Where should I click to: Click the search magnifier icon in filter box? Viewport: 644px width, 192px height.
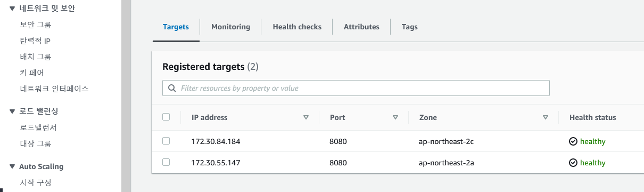(172, 88)
